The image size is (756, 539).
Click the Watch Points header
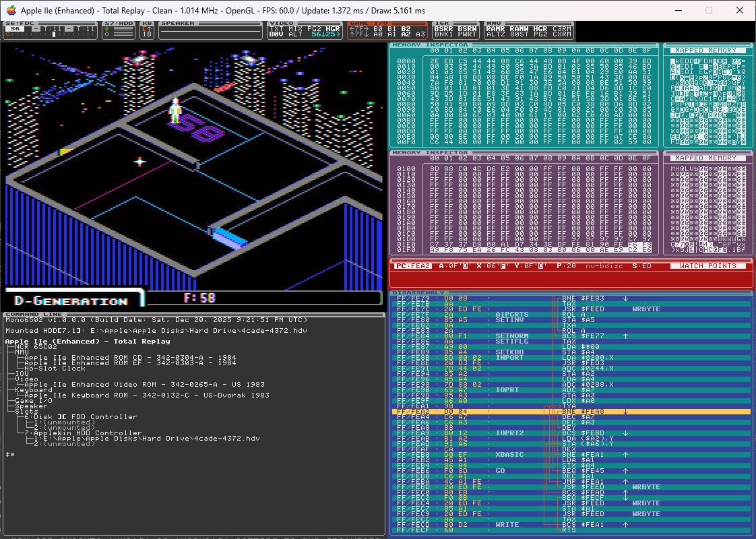pos(707,266)
